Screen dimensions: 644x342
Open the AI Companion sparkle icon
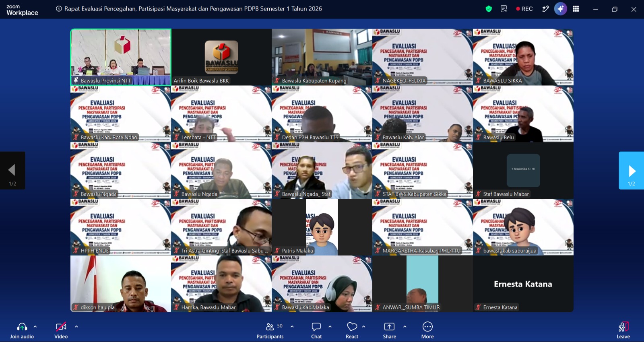(x=560, y=9)
